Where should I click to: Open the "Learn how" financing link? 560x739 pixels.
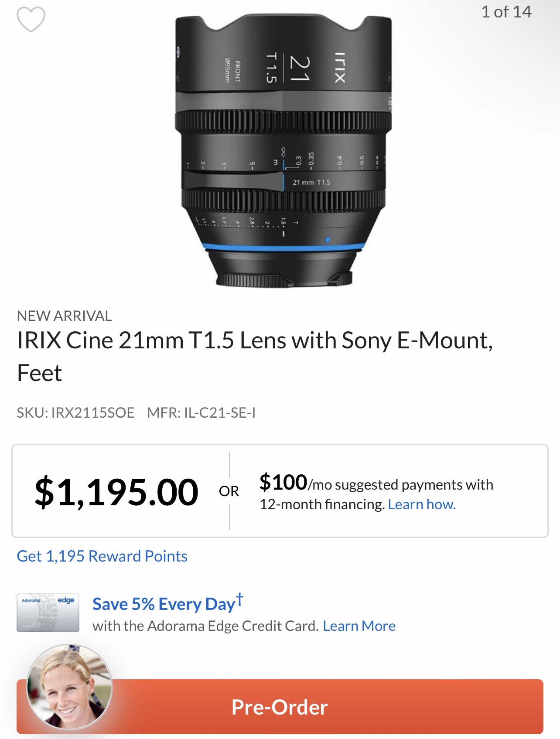(x=422, y=504)
